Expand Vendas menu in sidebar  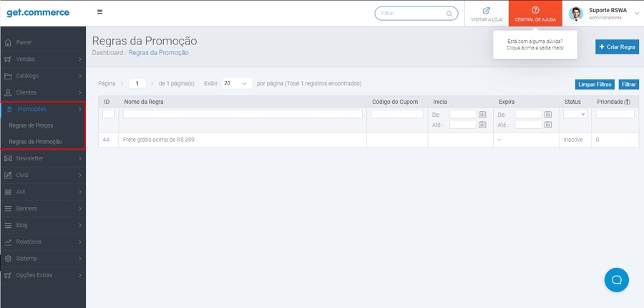(43, 59)
